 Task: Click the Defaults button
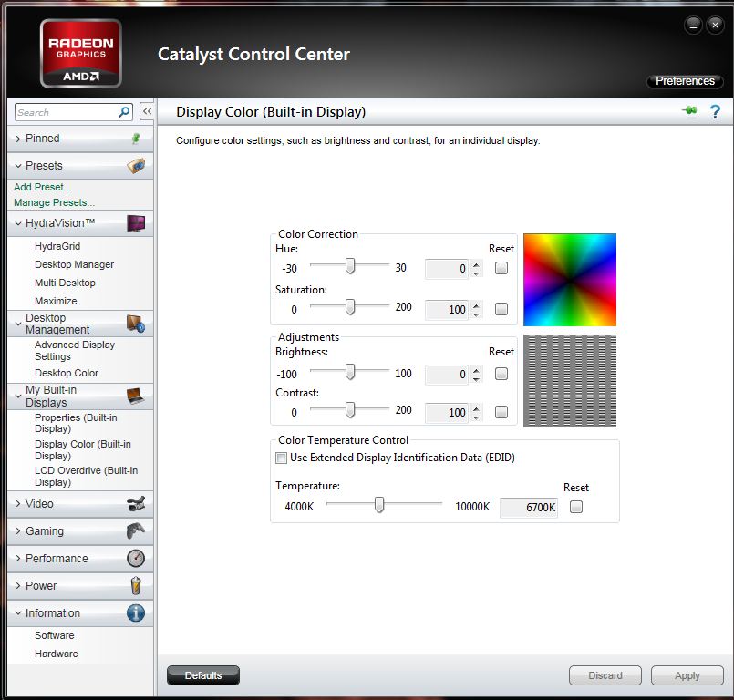click(x=203, y=675)
